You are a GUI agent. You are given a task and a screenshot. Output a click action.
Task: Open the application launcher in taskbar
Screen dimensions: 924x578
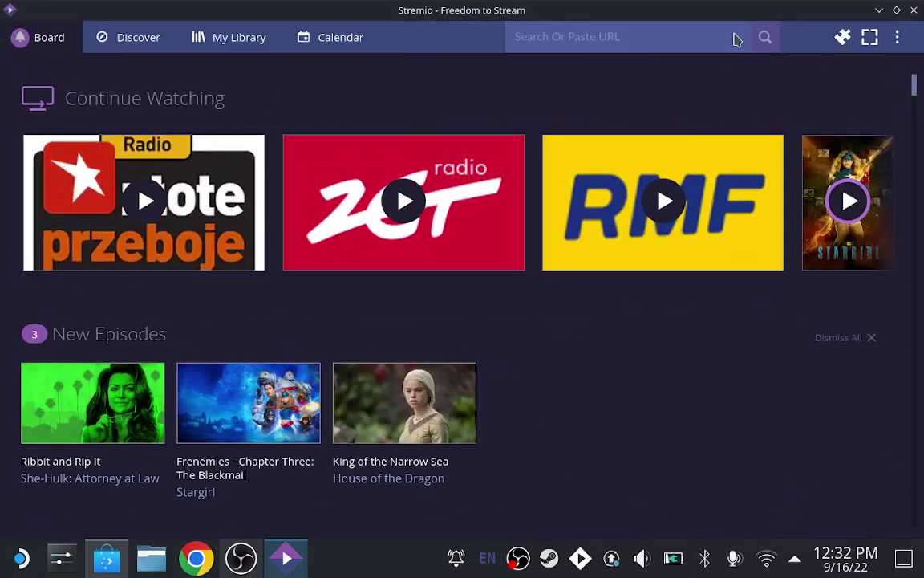click(x=21, y=558)
